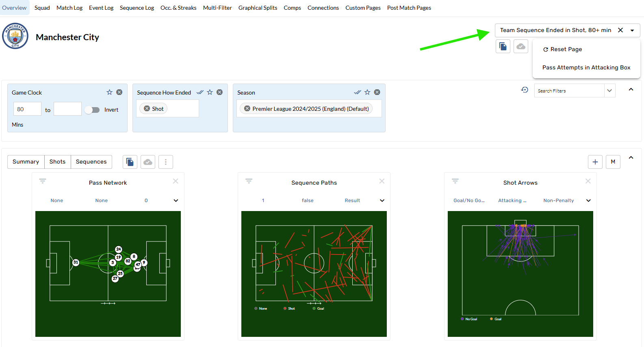Open Pass Network filter icon

click(x=43, y=181)
